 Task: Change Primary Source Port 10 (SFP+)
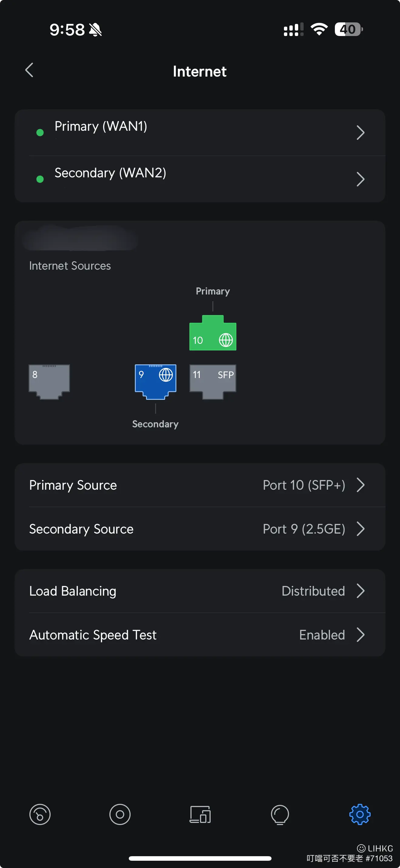click(200, 485)
